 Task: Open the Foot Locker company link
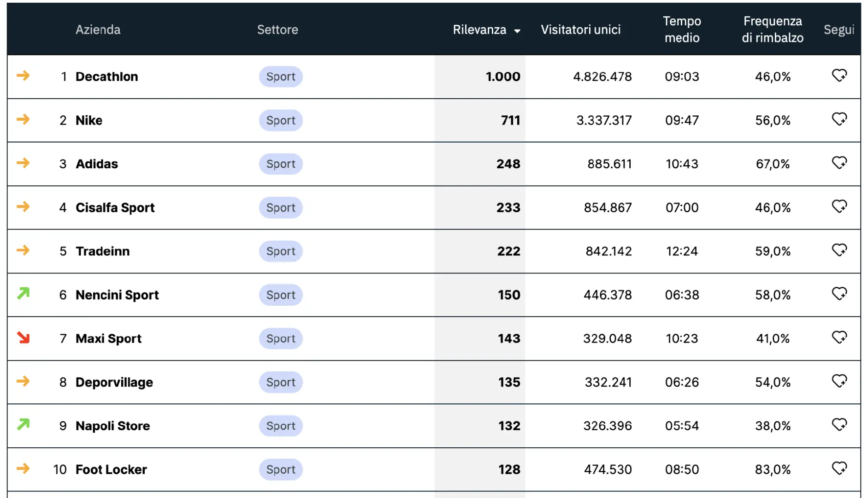pyautogui.click(x=111, y=469)
